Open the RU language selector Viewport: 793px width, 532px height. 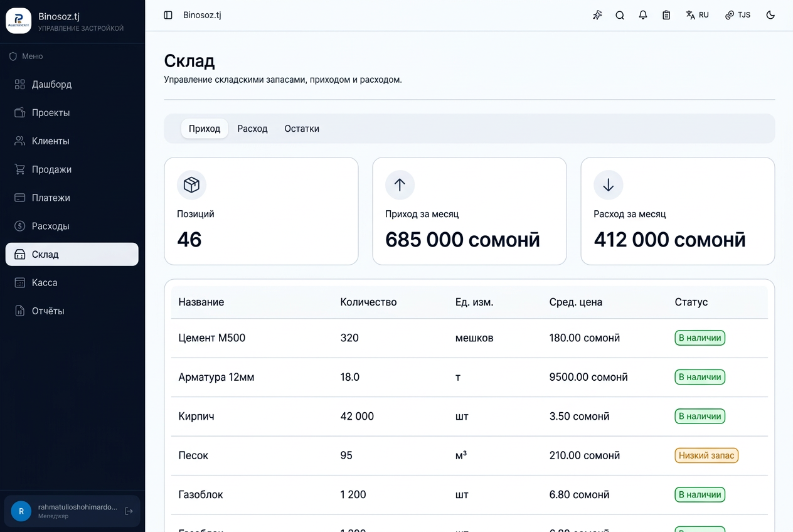pos(698,15)
